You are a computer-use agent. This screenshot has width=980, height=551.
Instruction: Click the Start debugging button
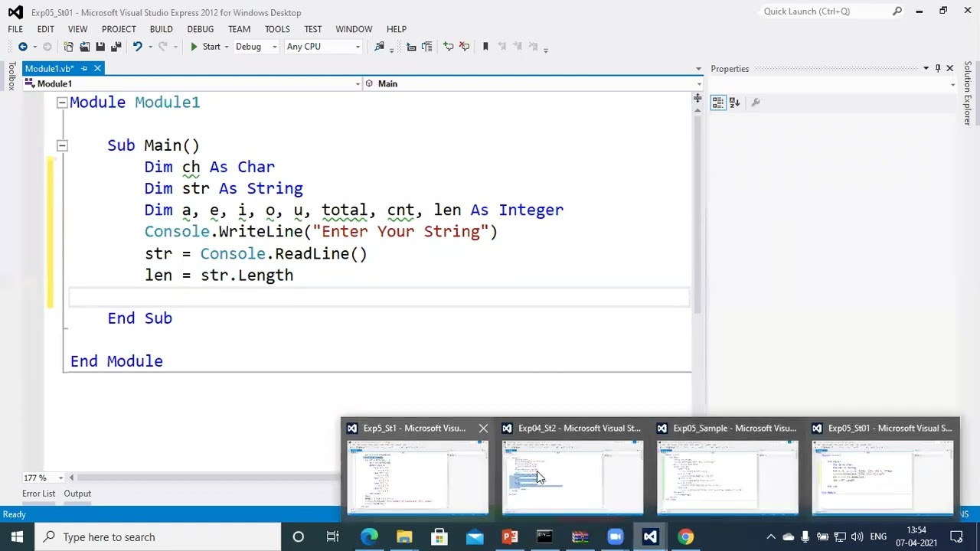tap(205, 47)
